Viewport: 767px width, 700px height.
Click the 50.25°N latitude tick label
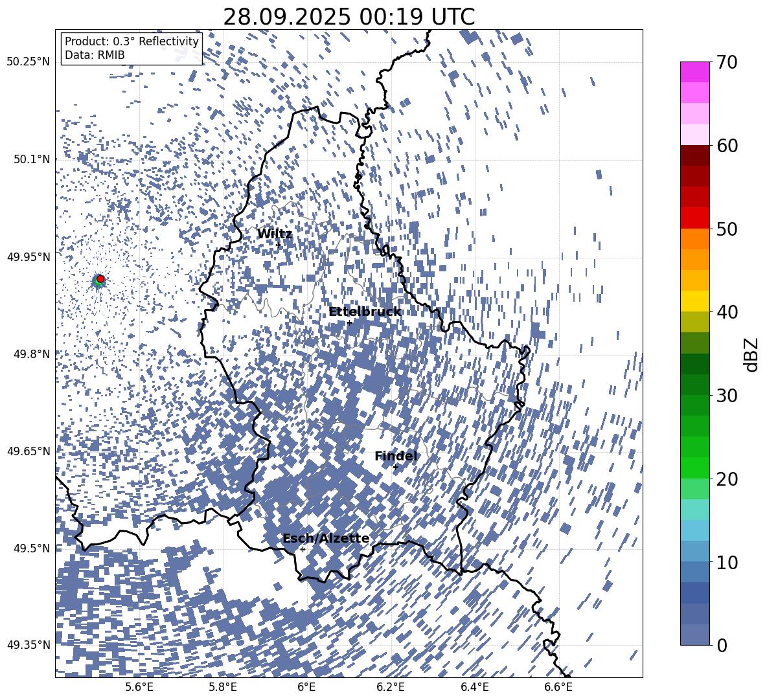[x=29, y=62]
